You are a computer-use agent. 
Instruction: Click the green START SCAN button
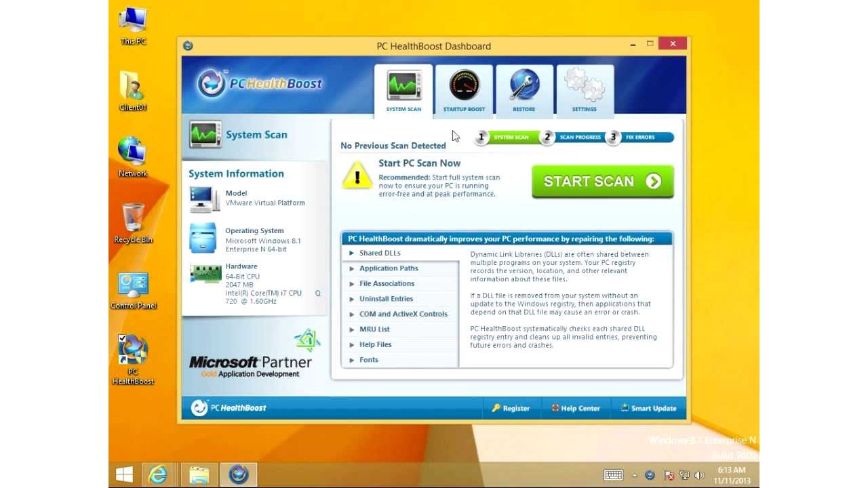tap(603, 182)
